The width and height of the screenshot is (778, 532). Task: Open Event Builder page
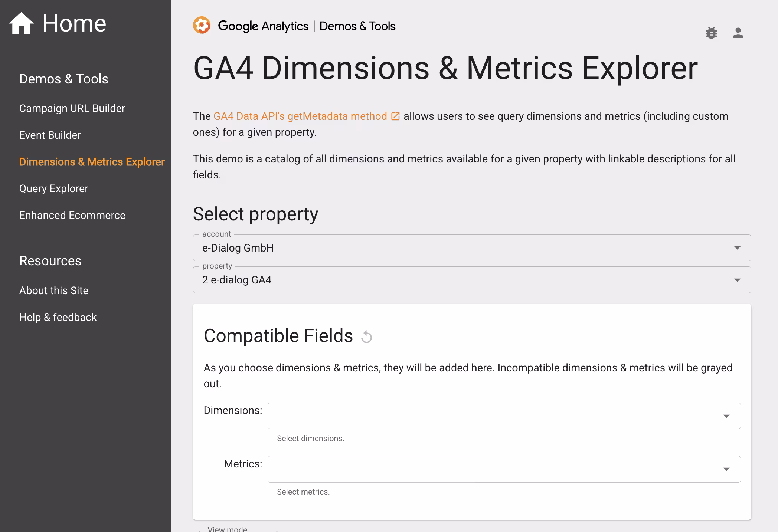pos(50,135)
